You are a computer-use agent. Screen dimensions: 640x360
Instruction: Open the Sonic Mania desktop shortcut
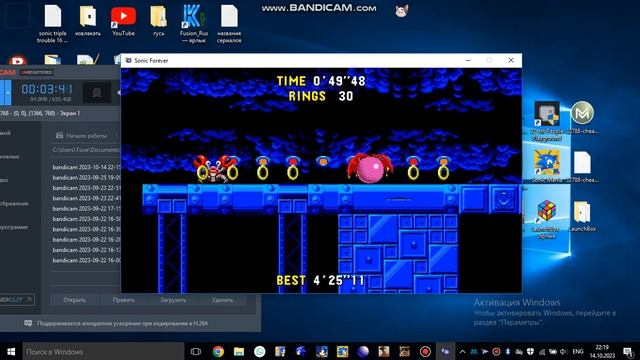pyautogui.click(x=547, y=166)
